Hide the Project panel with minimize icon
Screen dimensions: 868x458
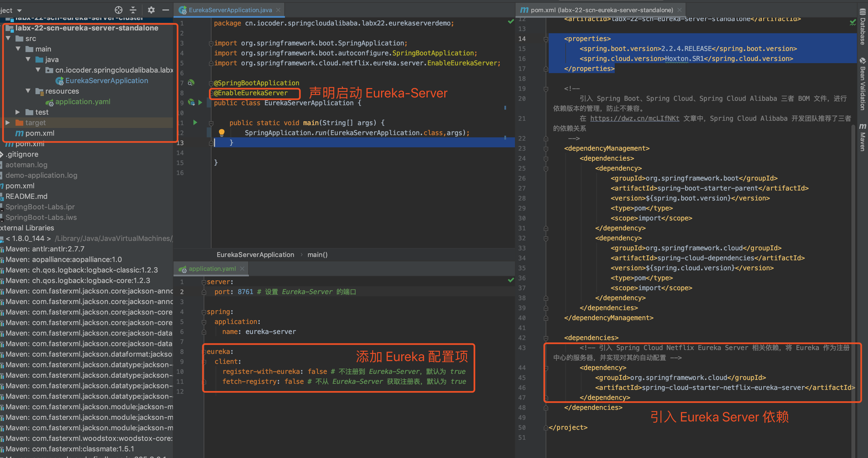point(165,10)
